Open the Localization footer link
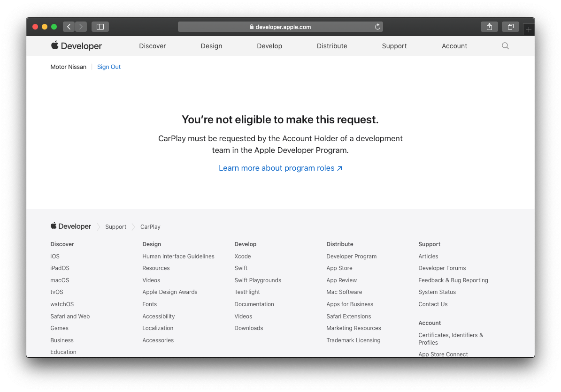 (158, 328)
